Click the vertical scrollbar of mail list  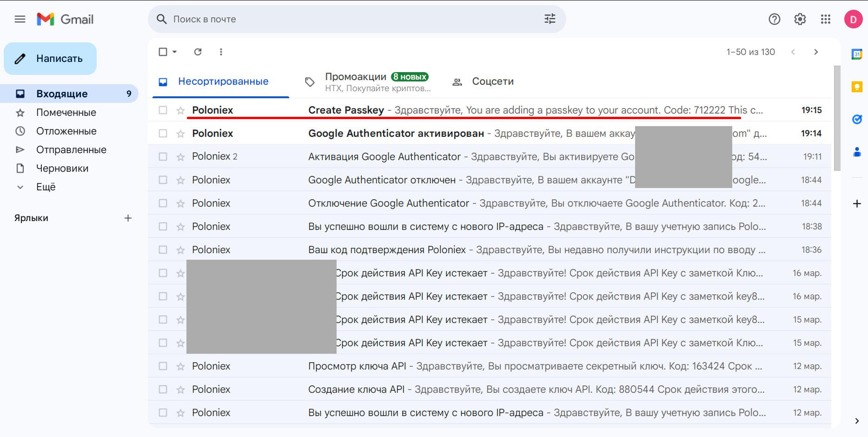pyautogui.click(x=837, y=119)
